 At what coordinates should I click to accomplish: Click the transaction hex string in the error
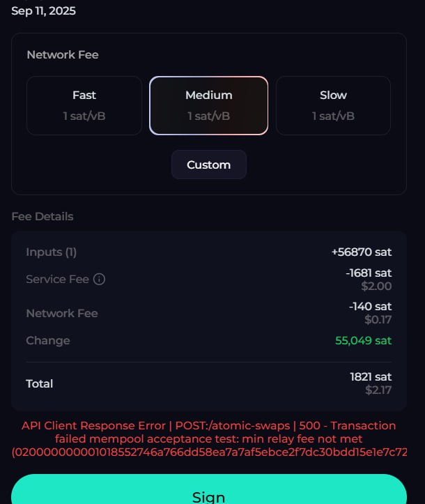(x=209, y=452)
